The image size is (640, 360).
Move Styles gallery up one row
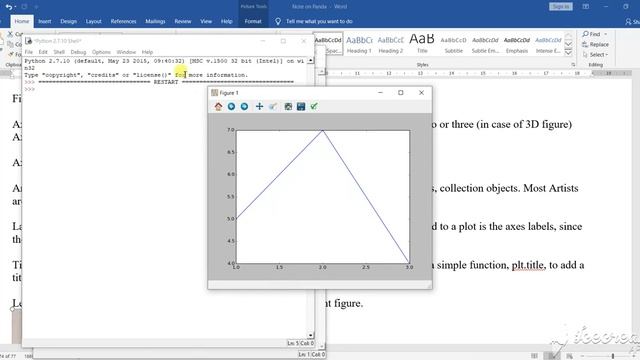coord(568,36)
